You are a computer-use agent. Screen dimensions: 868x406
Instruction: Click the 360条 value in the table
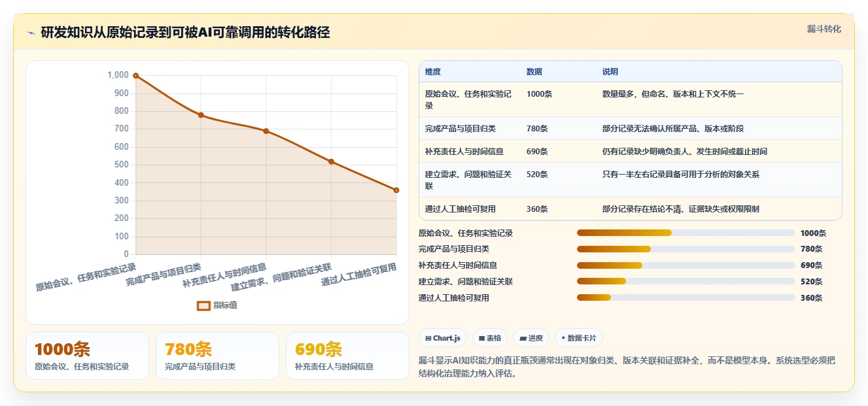(x=538, y=209)
